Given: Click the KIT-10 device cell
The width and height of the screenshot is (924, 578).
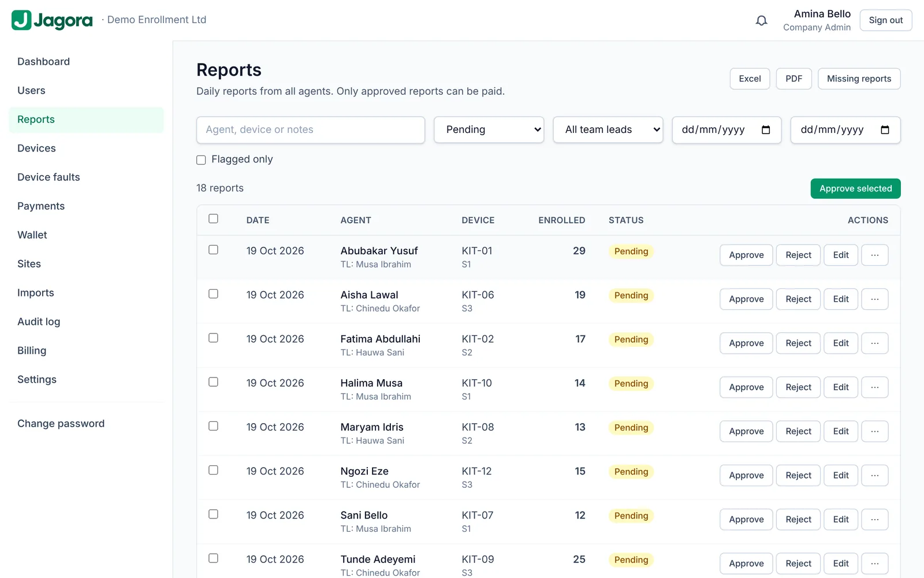Looking at the screenshot, I should click(476, 383).
